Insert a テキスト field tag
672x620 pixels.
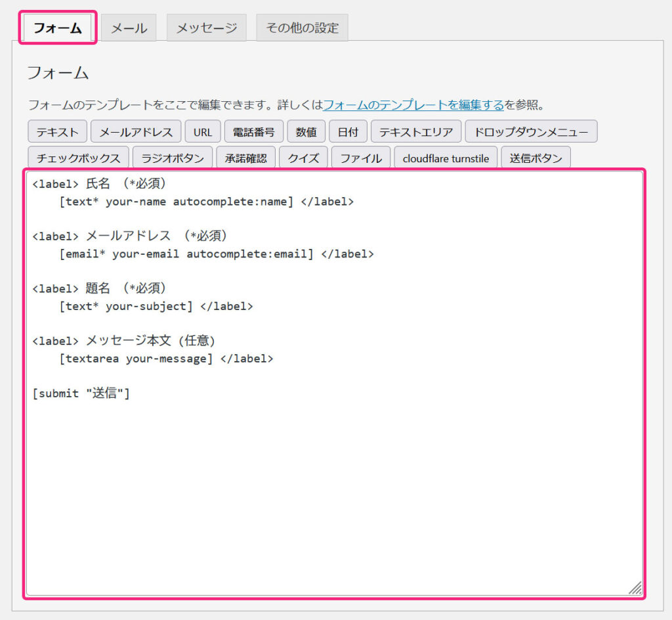(57, 132)
